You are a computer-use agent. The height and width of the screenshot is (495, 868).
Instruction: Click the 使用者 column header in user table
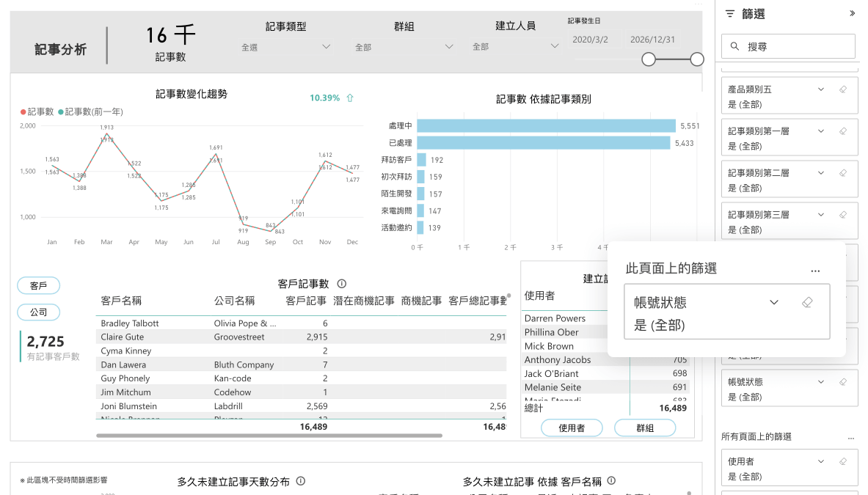[x=539, y=296]
